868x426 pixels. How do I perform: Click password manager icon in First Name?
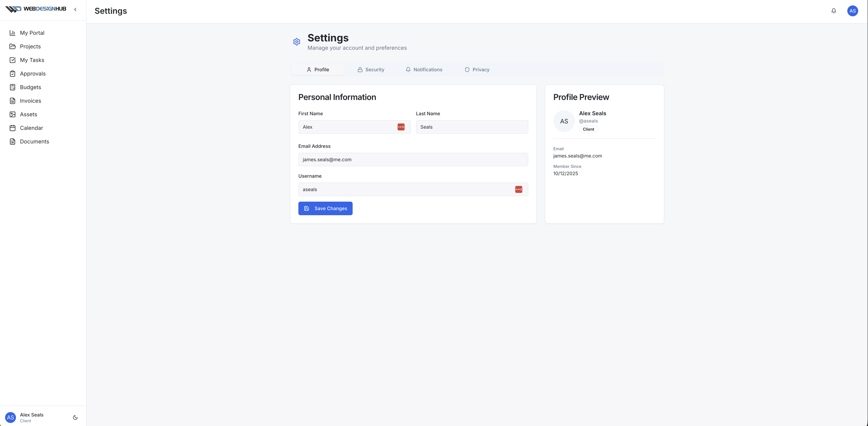click(x=401, y=127)
